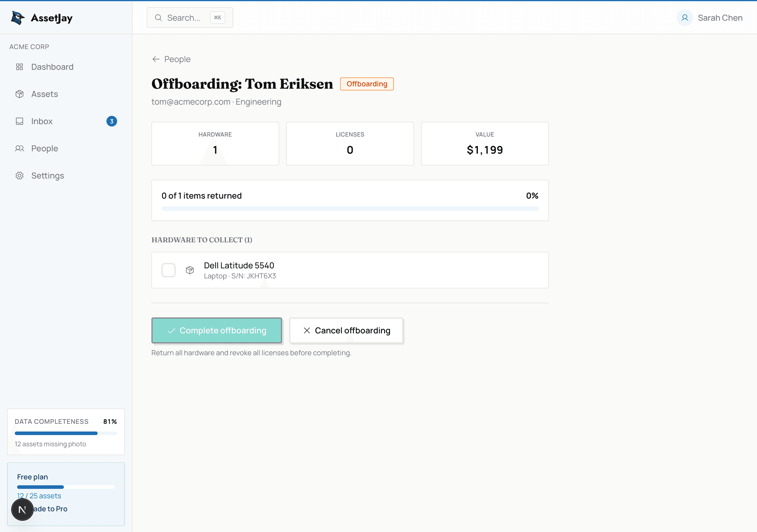Image resolution: width=757 pixels, height=532 pixels.
Task: Open Sarah Chen's profile avatar
Action: click(685, 17)
